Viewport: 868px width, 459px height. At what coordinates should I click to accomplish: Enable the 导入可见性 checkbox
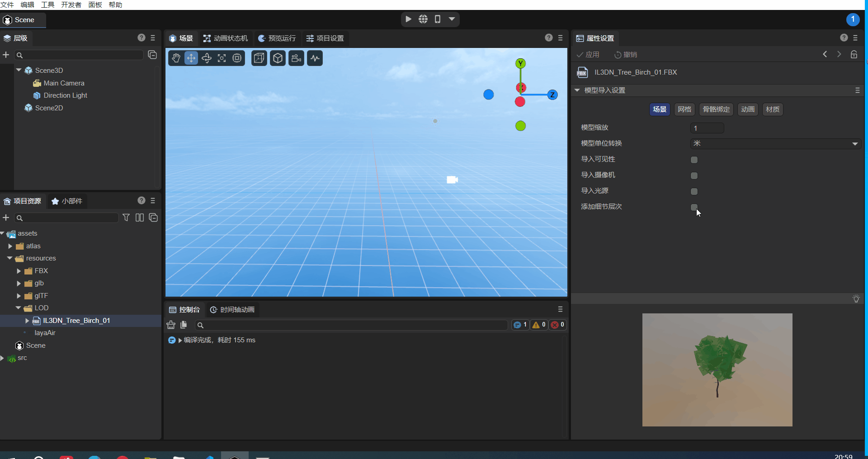694,160
